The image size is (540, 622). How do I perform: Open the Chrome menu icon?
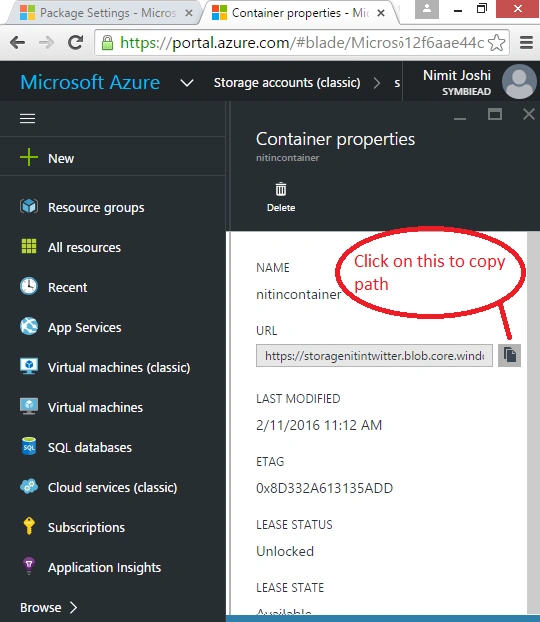(526, 42)
